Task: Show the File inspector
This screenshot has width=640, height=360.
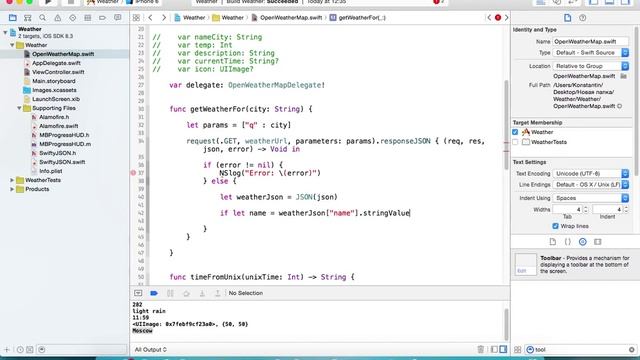Action: pos(567,18)
